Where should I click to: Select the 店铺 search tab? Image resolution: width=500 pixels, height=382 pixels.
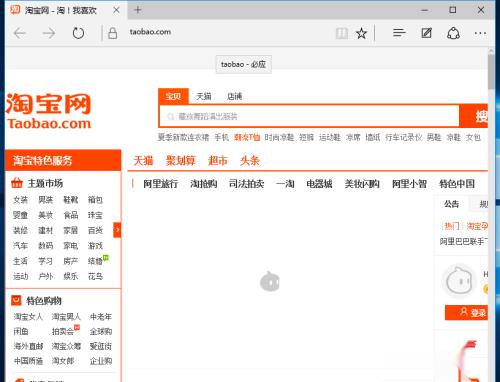click(x=234, y=96)
